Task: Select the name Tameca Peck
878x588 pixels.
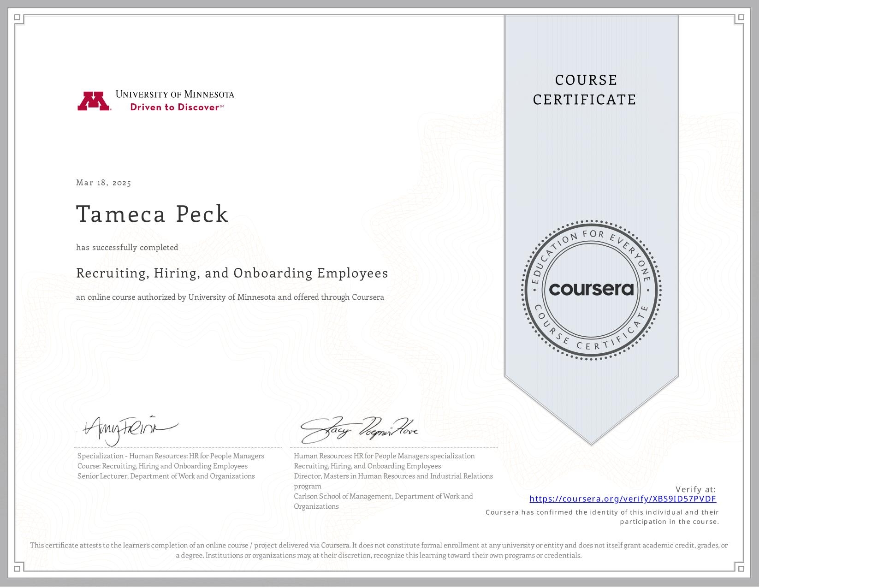Action: [152, 214]
